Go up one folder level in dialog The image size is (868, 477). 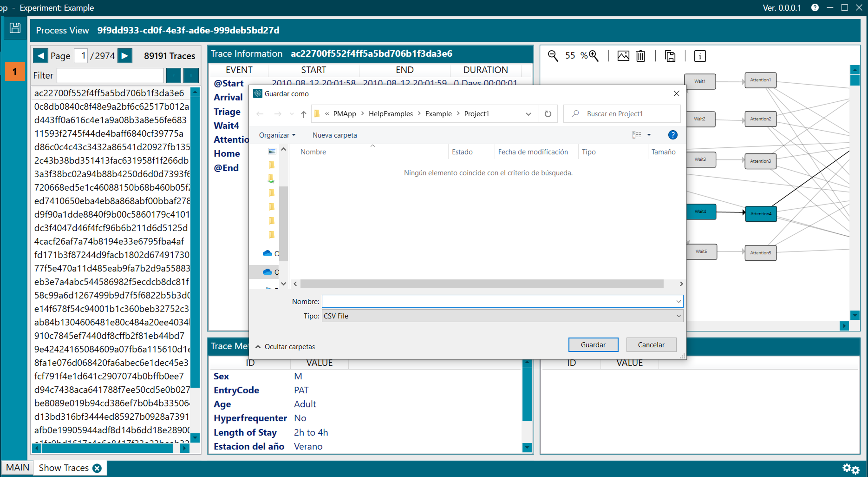coord(304,114)
